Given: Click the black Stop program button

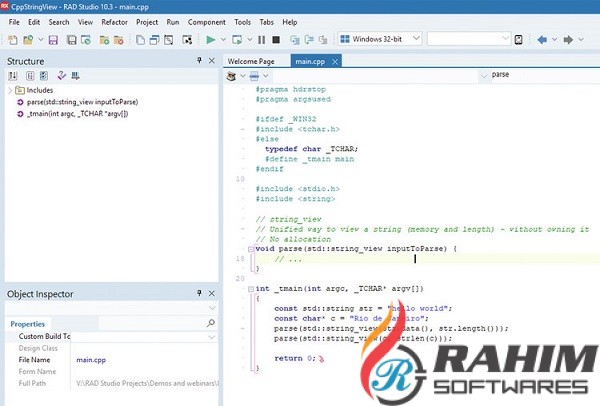Looking at the screenshot, I should [x=276, y=39].
